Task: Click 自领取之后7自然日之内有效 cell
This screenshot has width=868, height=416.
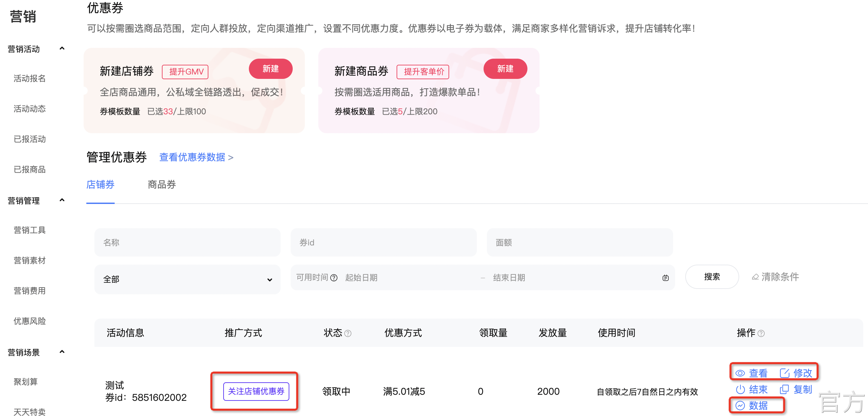Action: (647, 392)
